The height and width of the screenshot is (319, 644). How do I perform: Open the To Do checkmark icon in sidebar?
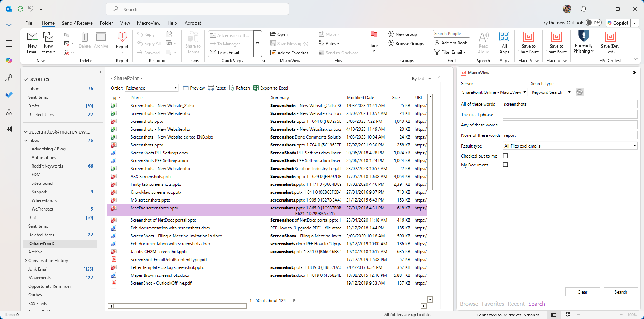[x=9, y=95]
